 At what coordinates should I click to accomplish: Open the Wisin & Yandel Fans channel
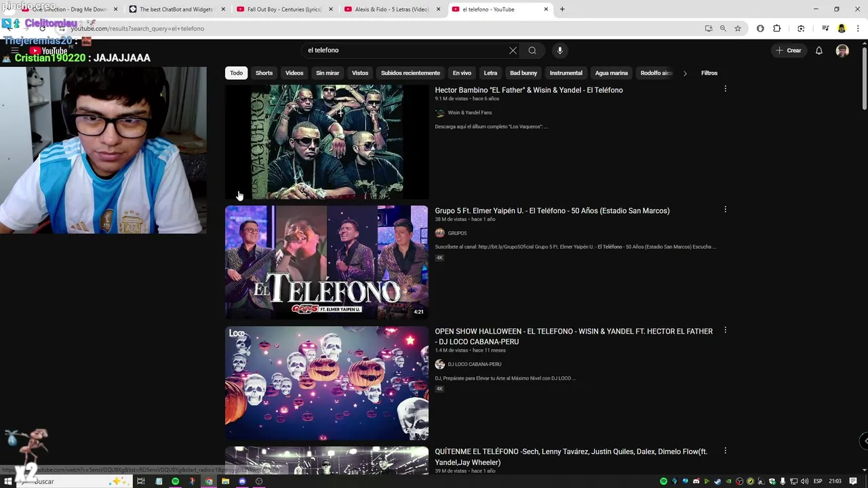[469, 113]
